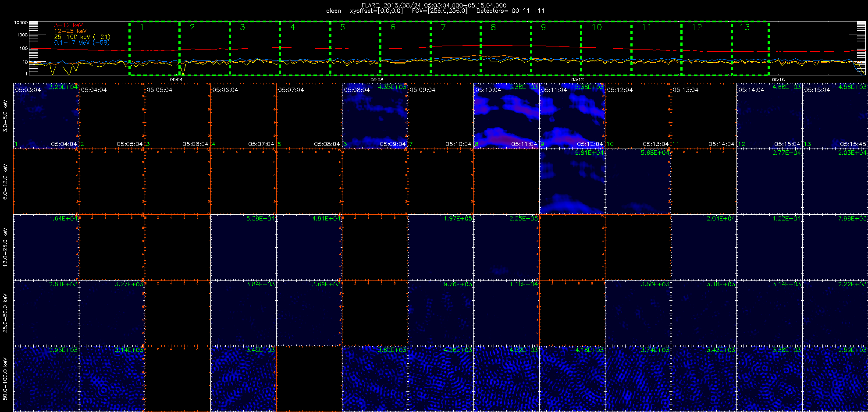Click the 12-25 keV legend entry

[x=70, y=31]
